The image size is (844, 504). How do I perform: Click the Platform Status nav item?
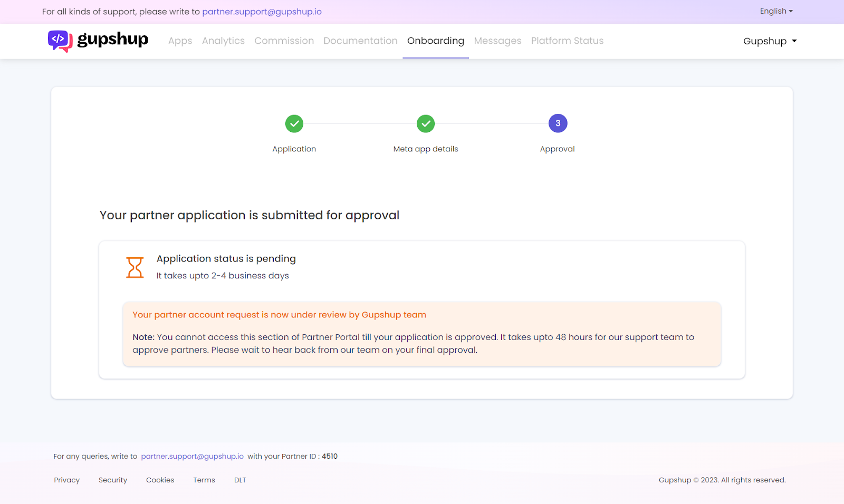point(567,41)
